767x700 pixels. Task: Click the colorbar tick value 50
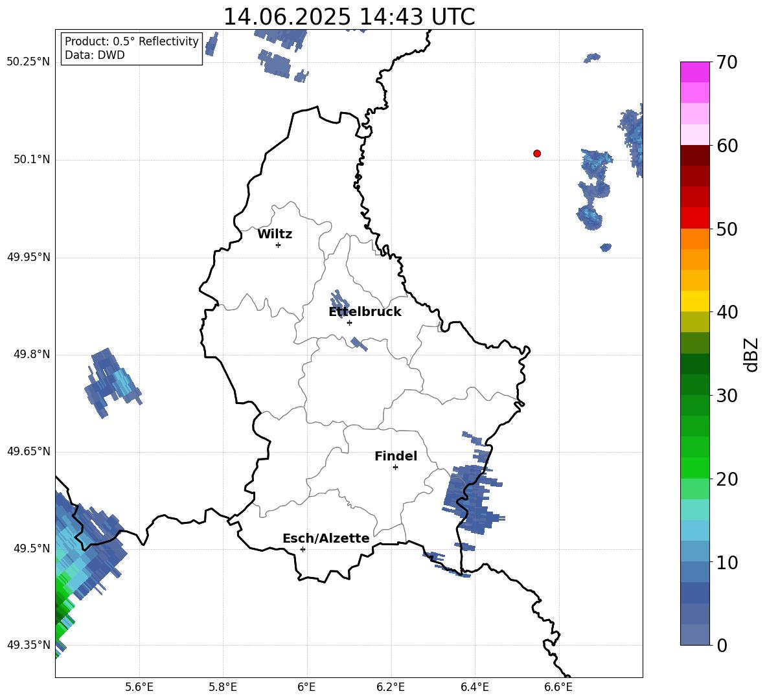727,229
